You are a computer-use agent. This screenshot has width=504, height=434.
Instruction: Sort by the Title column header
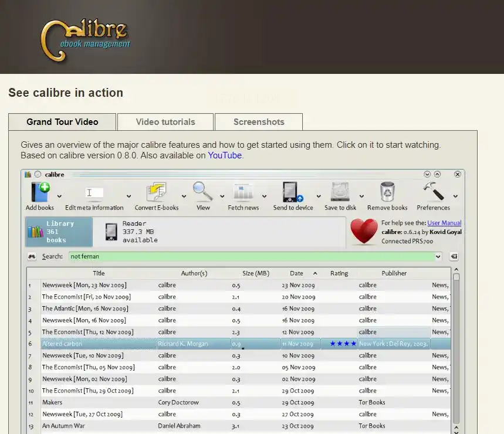(x=99, y=273)
